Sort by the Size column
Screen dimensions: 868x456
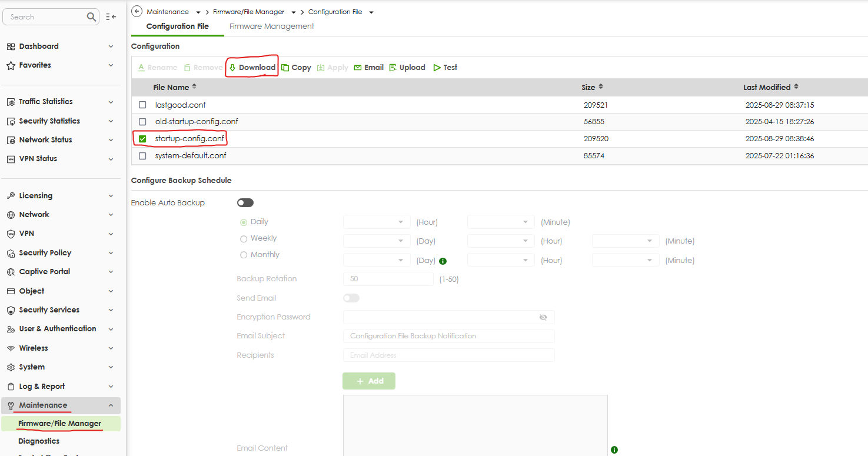click(593, 87)
